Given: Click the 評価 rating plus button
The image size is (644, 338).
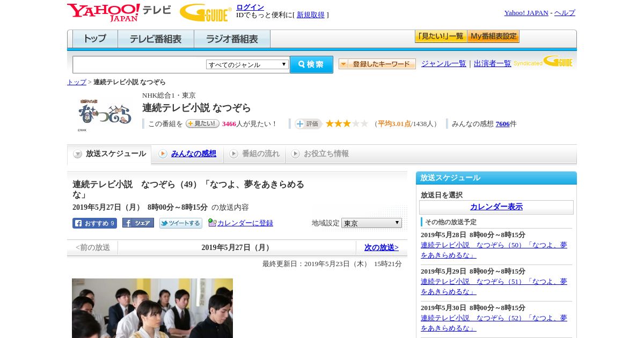Looking at the screenshot, I should click(308, 124).
